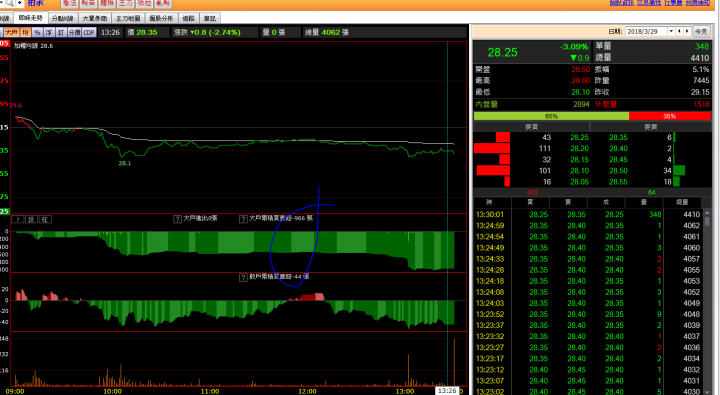
Task: Go to next date arrow
Action: coord(687,31)
